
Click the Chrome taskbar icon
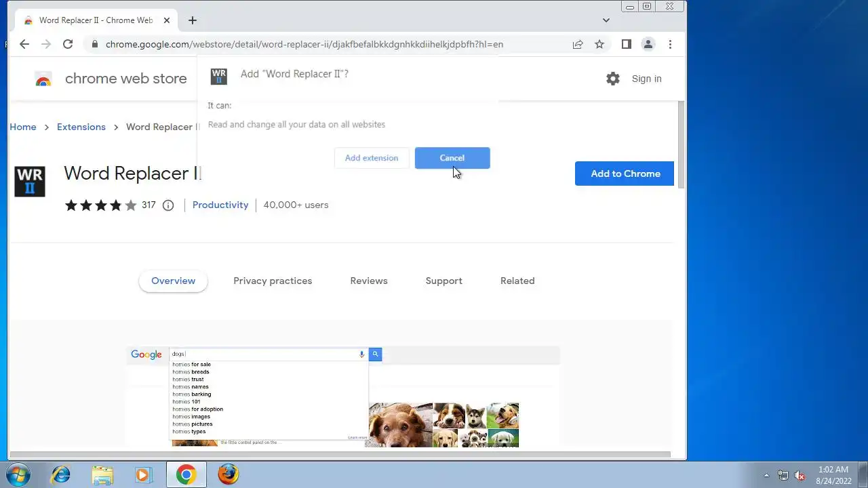tap(186, 474)
